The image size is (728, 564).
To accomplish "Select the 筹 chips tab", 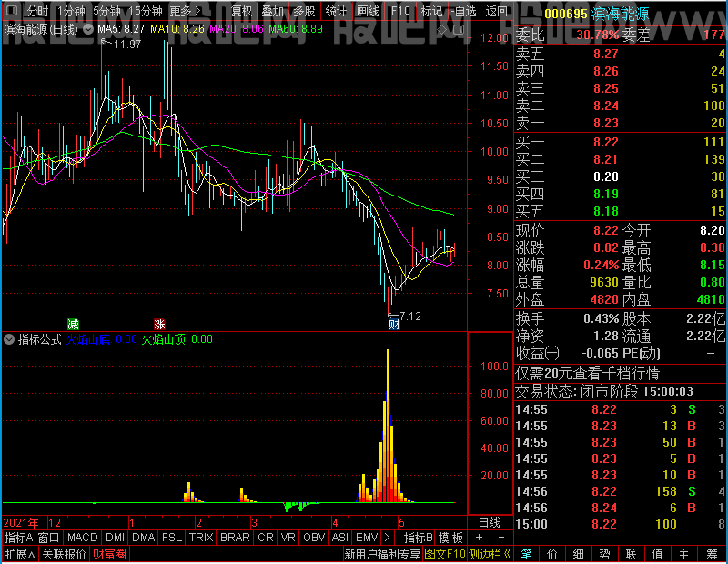I will click(x=712, y=554).
